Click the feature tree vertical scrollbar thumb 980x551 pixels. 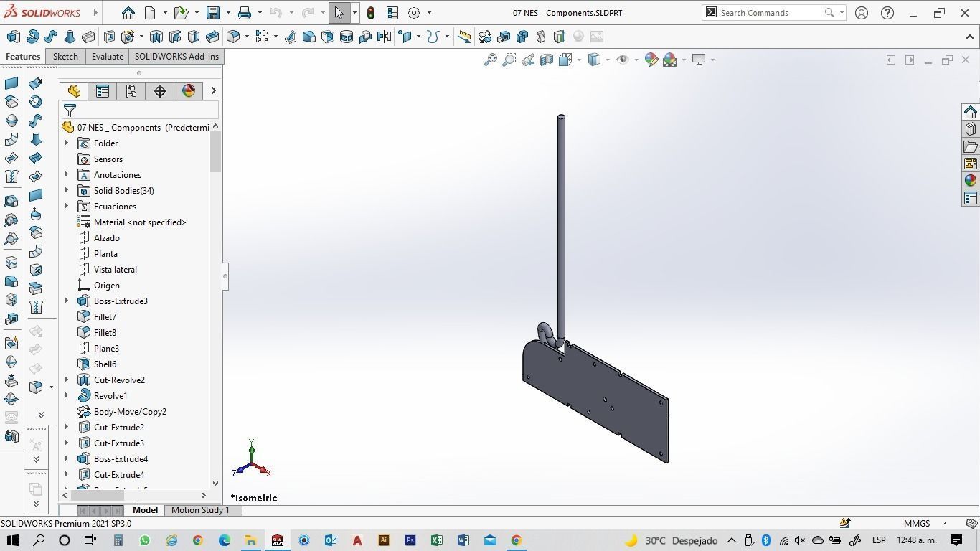(215, 151)
